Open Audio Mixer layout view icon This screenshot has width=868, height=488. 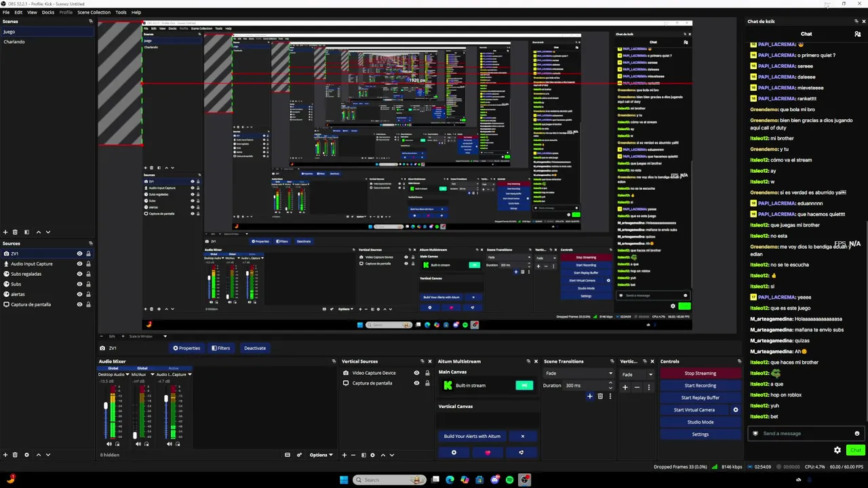(288, 455)
